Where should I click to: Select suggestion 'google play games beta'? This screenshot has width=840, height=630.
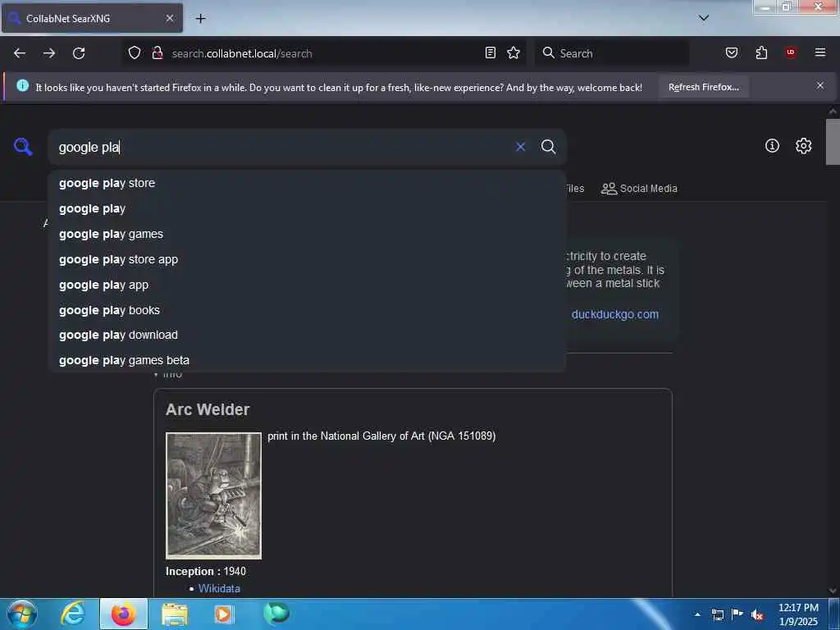click(307, 361)
